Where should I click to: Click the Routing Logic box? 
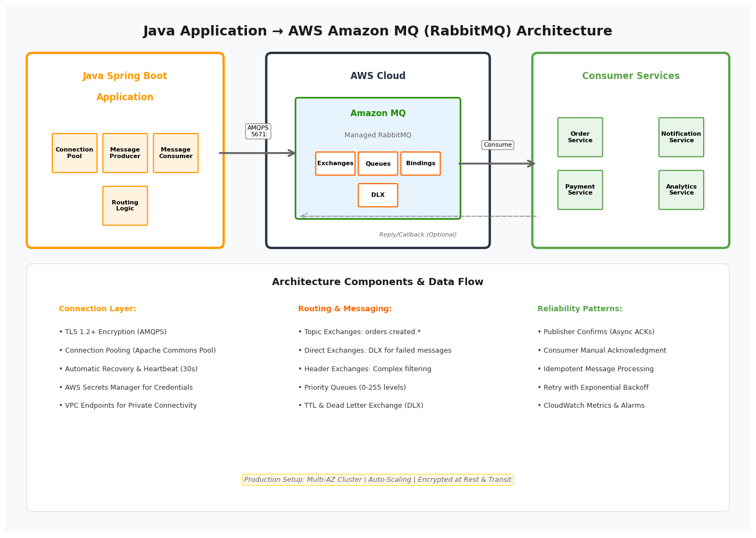(x=125, y=206)
